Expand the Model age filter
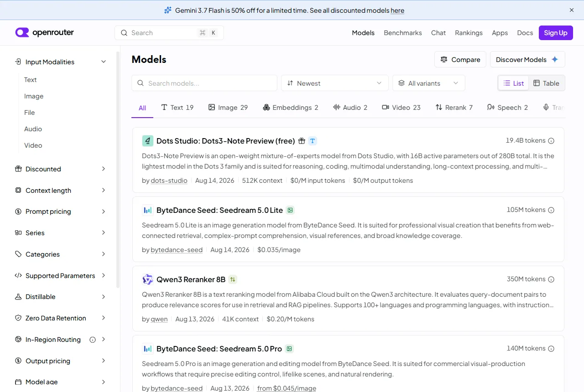This screenshot has width=584, height=392. coord(60,382)
